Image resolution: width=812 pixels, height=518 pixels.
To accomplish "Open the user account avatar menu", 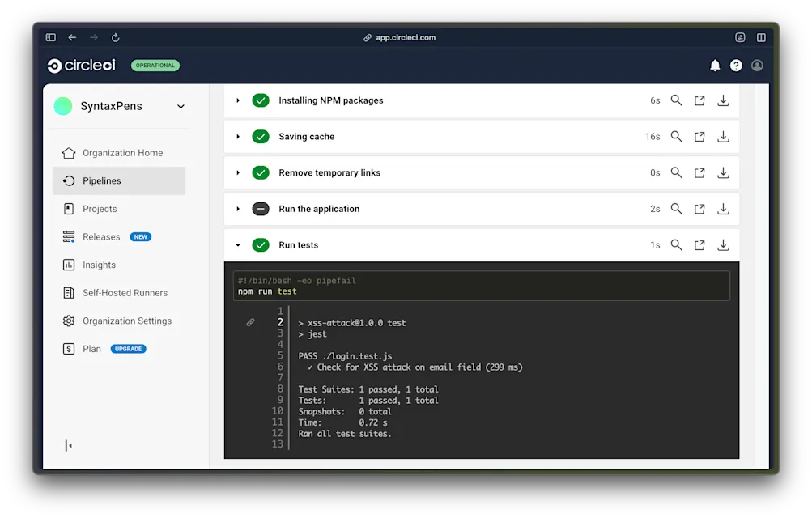I will 756,66.
